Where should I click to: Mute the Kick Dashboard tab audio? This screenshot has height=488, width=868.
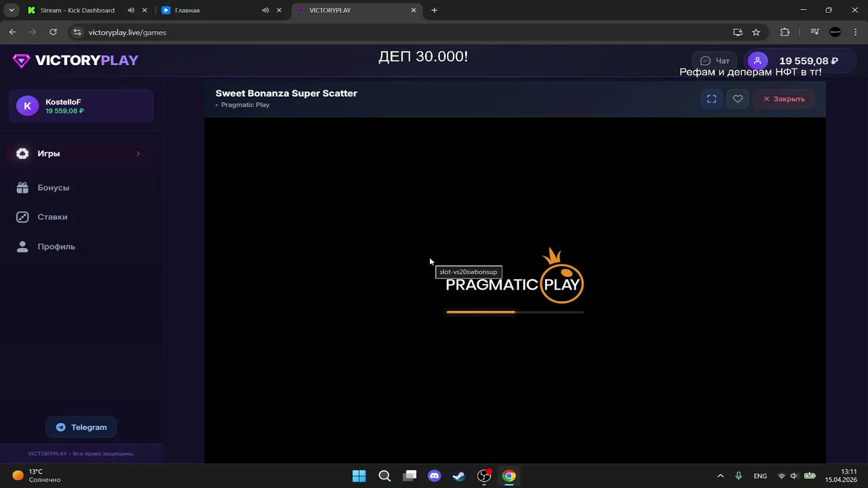[x=131, y=10]
